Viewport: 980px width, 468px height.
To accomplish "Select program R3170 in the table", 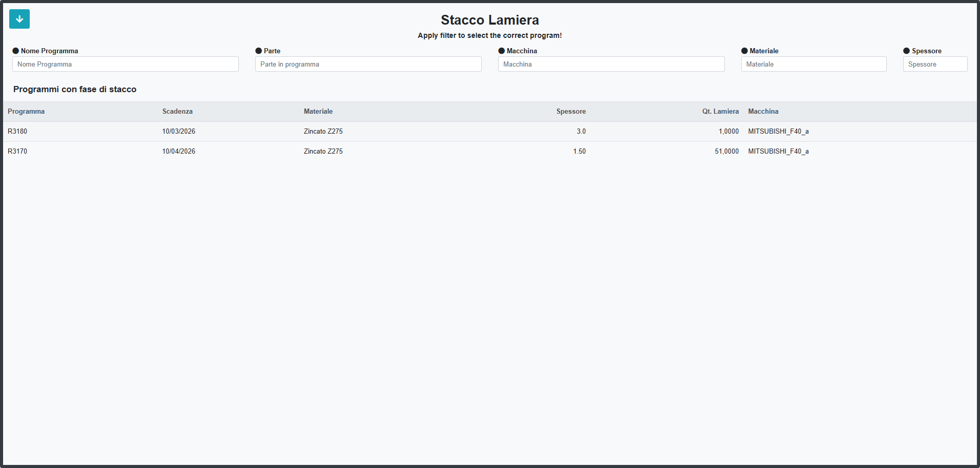I will [x=17, y=151].
